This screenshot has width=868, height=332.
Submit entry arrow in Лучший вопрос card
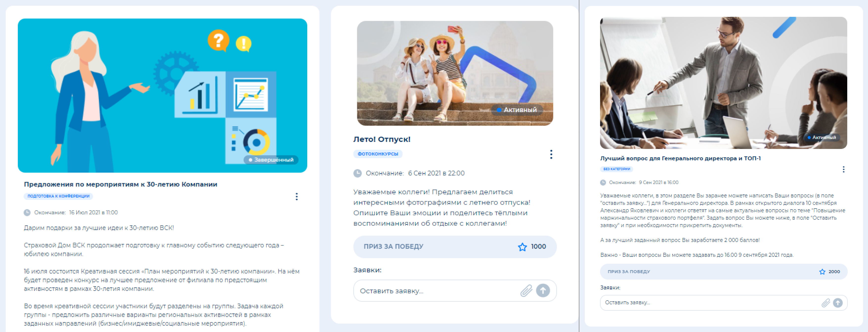coord(838,303)
